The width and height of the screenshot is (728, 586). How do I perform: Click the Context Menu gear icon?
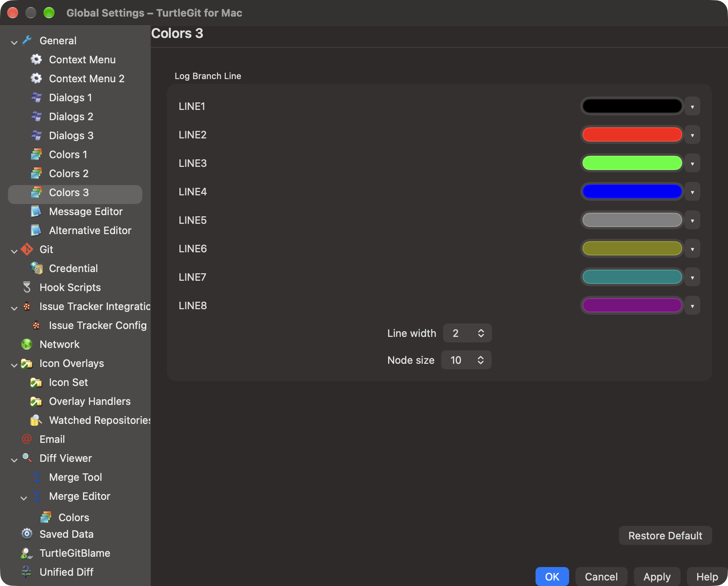point(36,59)
